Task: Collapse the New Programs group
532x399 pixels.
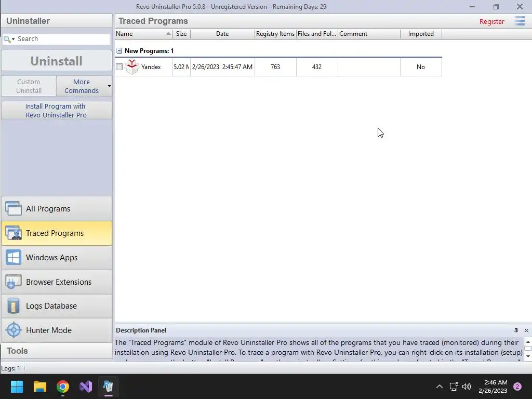Action: pyautogui.click(x=119, y=51)
